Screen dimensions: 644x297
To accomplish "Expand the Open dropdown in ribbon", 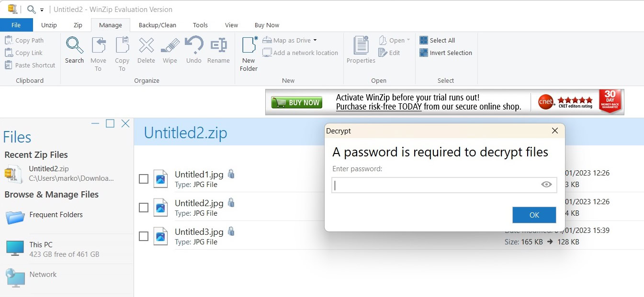I will (408, 40).
